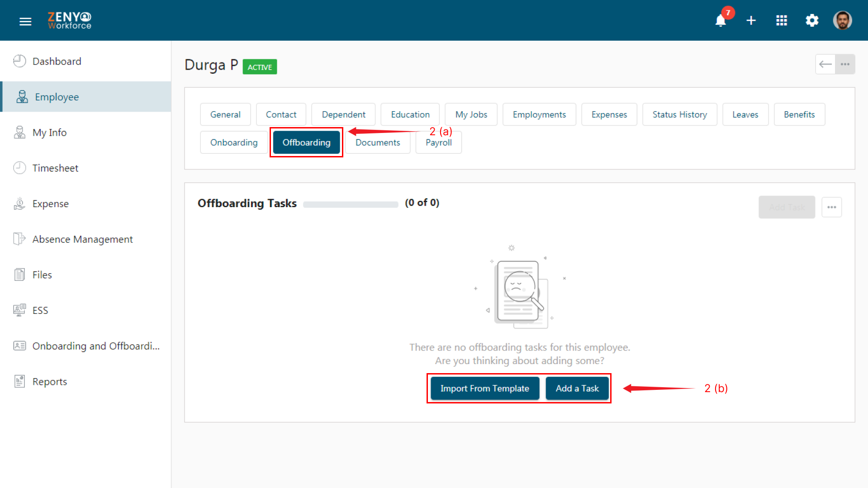Screen dimensions: 868x488
Task: Click the Dashboard sidebar icon
Action: pos(19,61)
